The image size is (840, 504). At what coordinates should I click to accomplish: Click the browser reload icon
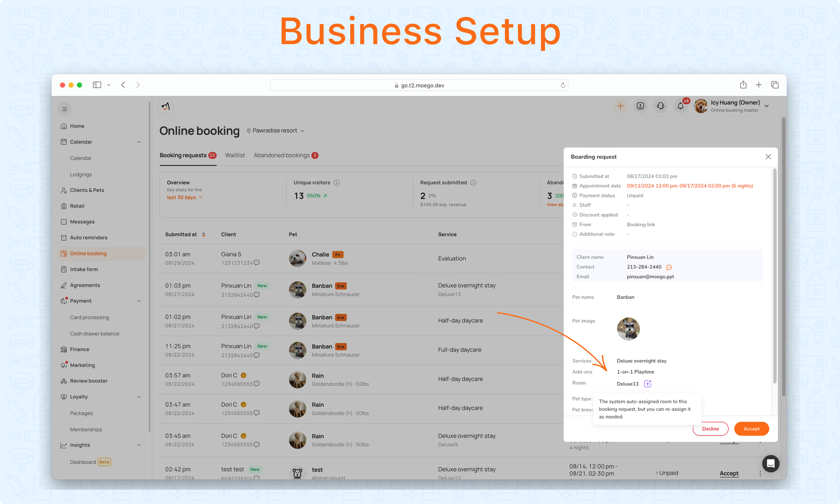563,85
